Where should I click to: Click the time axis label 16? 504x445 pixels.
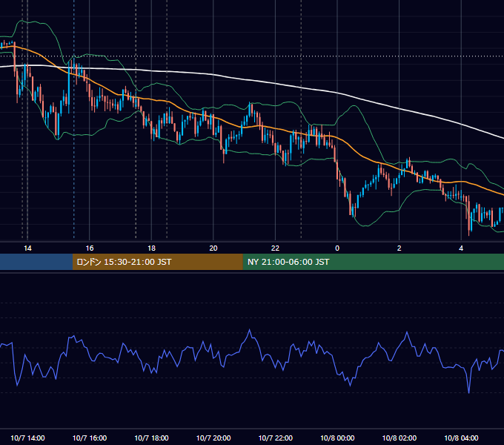click(90, 248)
